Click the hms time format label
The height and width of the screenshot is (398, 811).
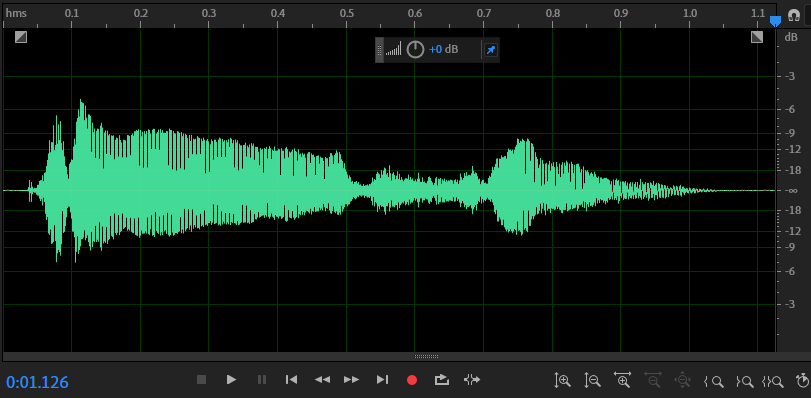tap(16, 13)
